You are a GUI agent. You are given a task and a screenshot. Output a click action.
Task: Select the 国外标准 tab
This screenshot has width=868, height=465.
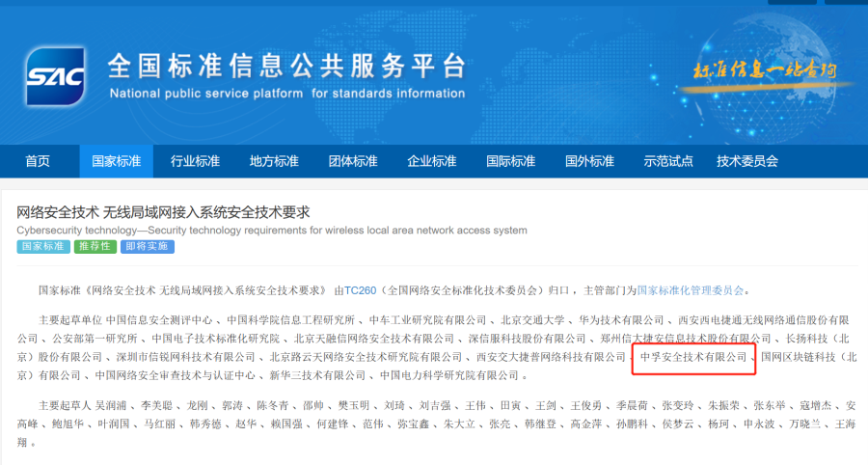589,161
